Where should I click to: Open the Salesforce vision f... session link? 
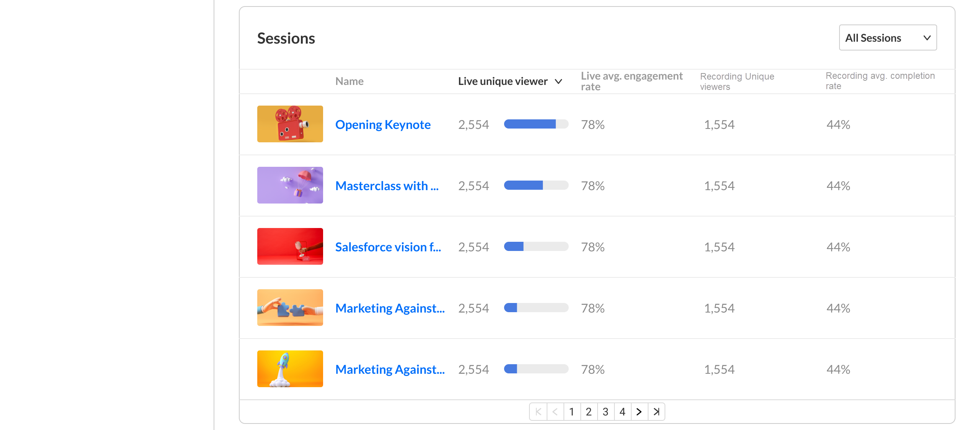[x=388, y=247]
